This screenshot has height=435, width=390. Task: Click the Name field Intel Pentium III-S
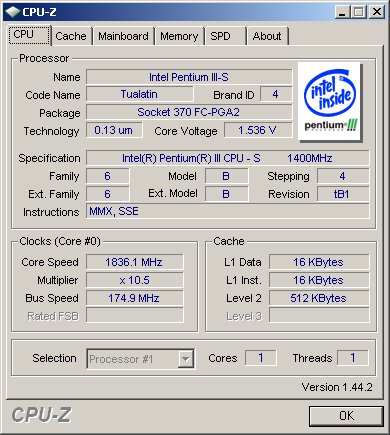[x=189, y=77]
